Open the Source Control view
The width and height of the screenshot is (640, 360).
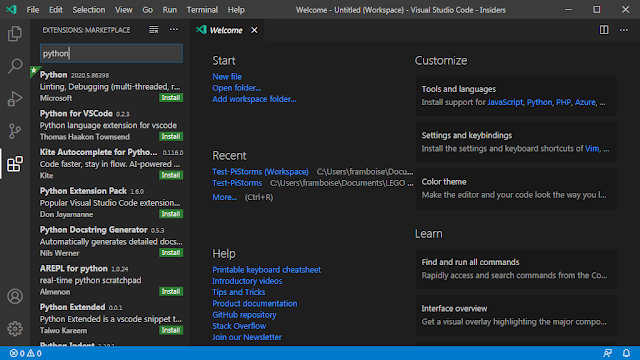(x=15, y=131)
